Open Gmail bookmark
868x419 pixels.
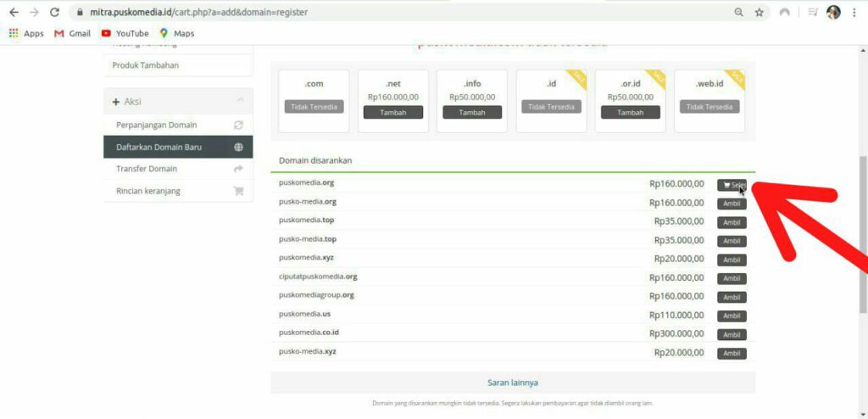click(x=72, y=33)
